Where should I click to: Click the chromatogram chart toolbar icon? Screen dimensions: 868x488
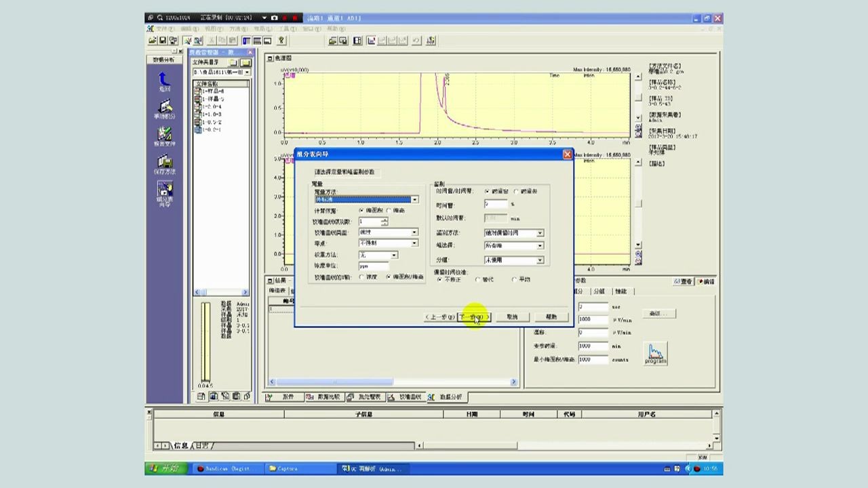(x=372, y=41)
